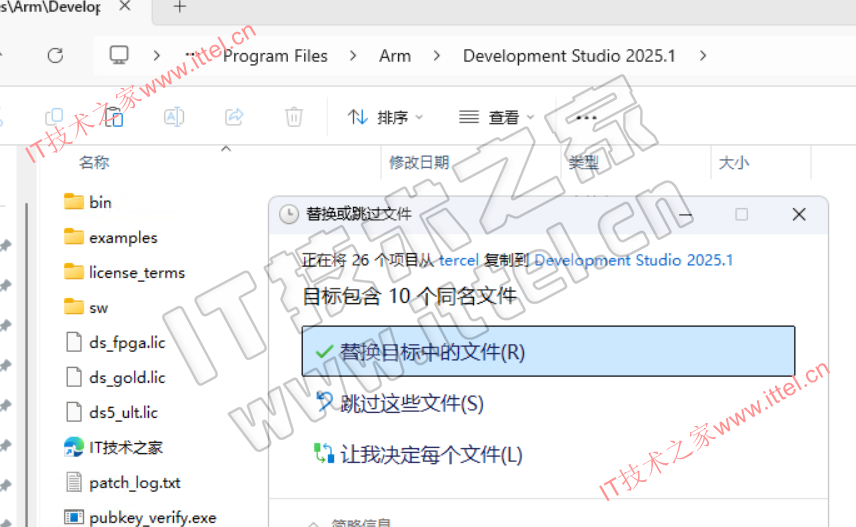Click the share icon in toolbar
This screenshot has width=856, height=527.
pyautogui.click(x=234, y=117)
